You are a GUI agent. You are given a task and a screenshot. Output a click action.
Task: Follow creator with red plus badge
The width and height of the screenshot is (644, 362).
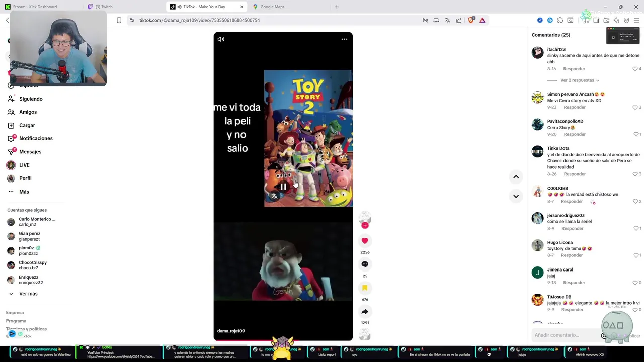pos(365,225)
